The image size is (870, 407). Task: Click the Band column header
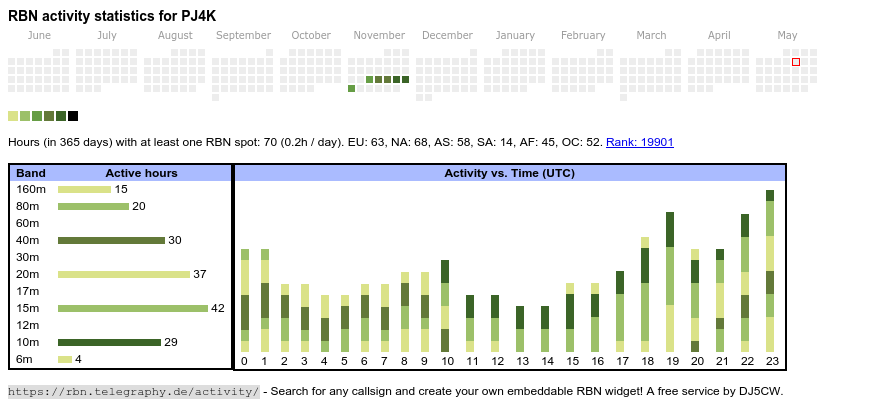[31, 173]
